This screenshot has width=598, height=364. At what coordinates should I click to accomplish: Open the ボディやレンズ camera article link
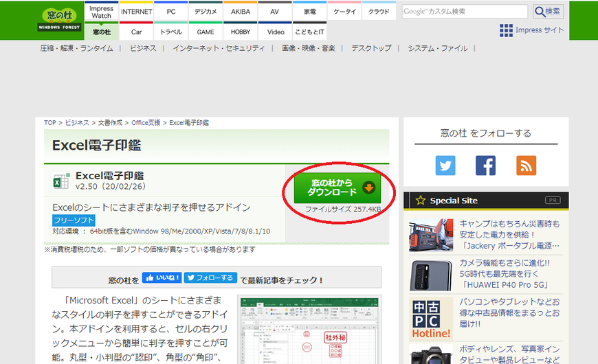509,354
